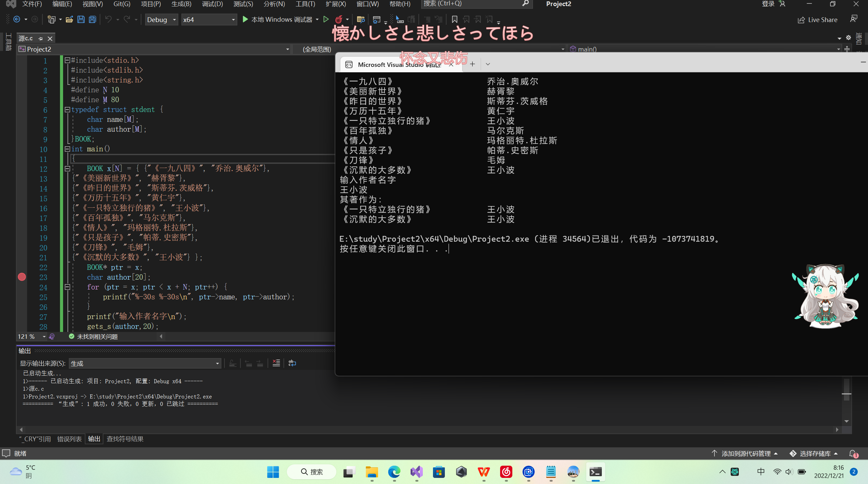Click the Hot Reload flame icon
868x484 pixels.
[338, 19]
